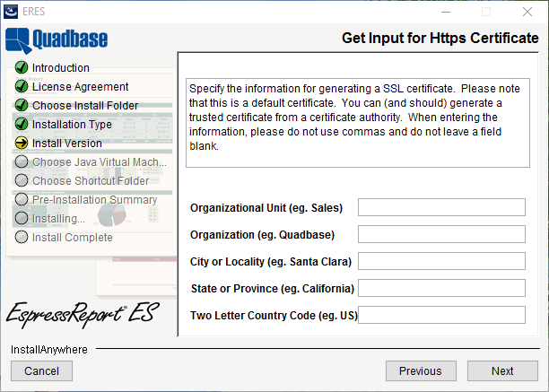Select the City or Locality field
The width and height of the screenshot is (549, 392).
(x=441, y=261)
